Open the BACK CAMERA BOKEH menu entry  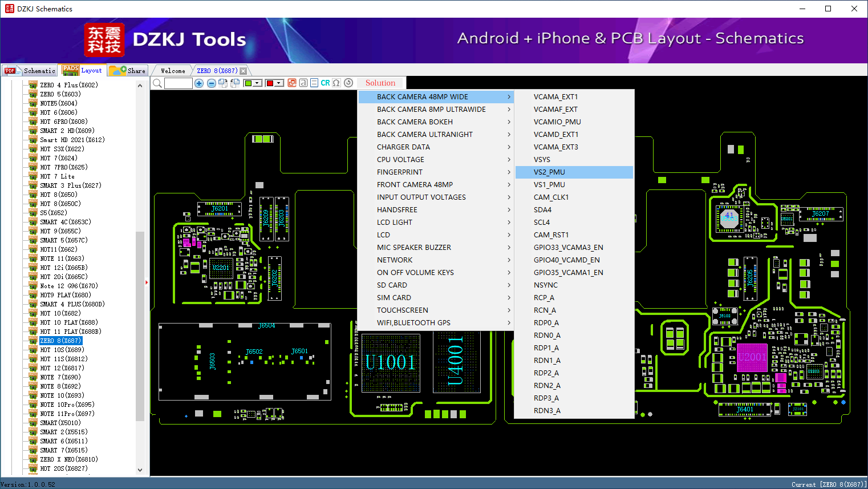click(x=436, y=122)
